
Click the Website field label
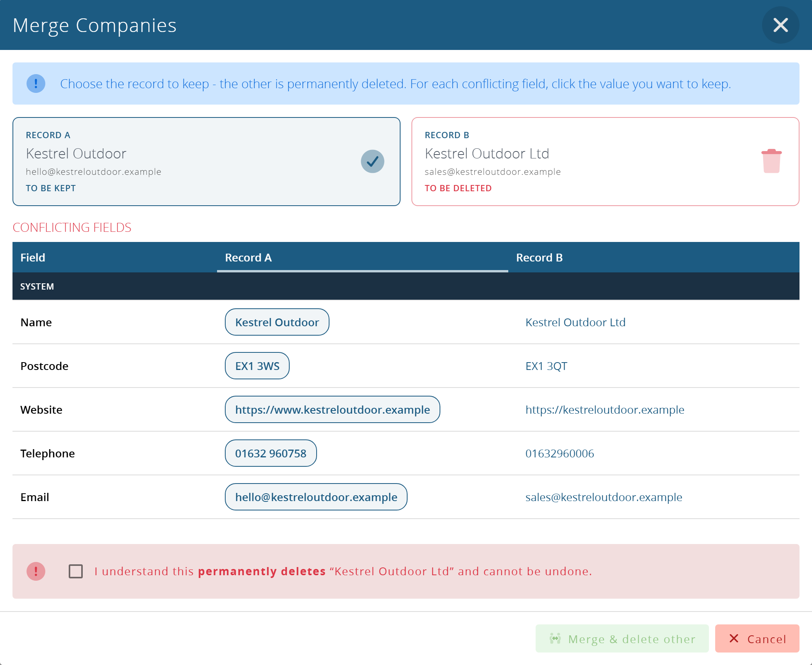point(41,410)
